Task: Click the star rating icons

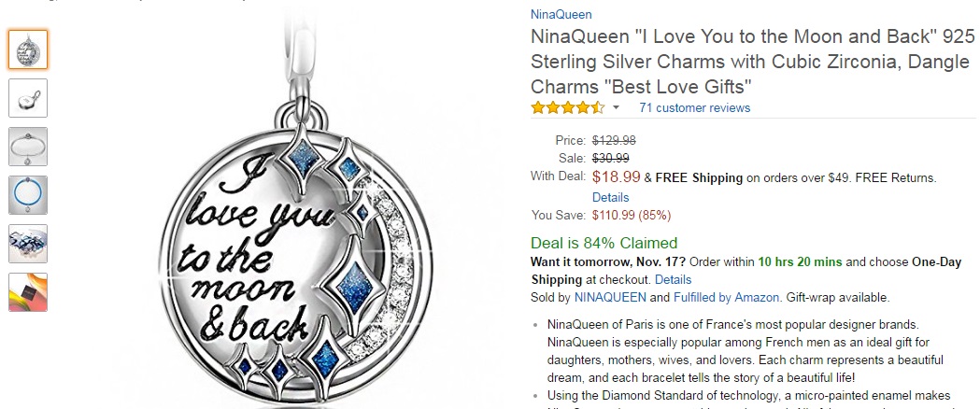Action: [x=567, y=108]
